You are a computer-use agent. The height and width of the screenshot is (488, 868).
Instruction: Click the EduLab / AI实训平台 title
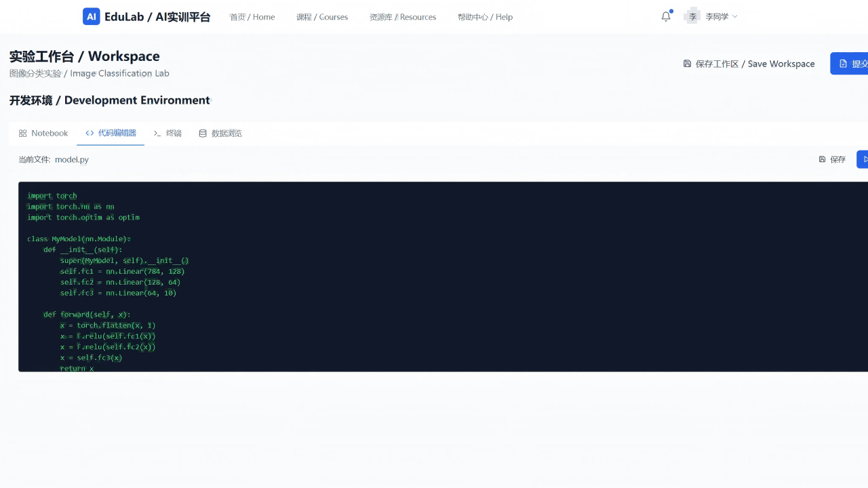[x=157, y=17]
